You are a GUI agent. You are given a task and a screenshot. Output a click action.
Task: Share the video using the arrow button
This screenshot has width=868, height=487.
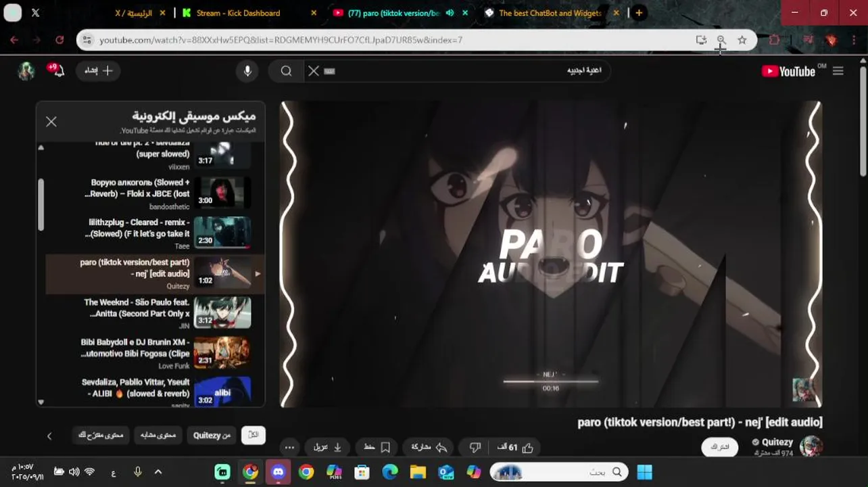click(x=430, y=447)
